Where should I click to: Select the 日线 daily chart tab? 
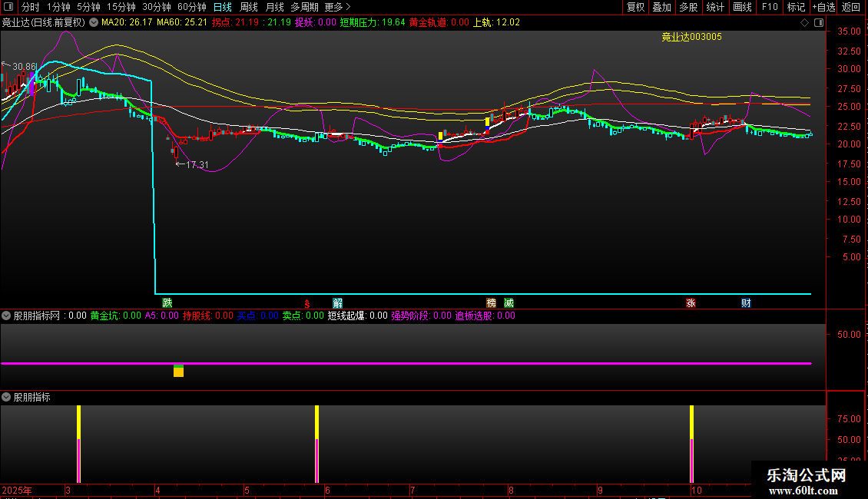[x=223, y=7]
